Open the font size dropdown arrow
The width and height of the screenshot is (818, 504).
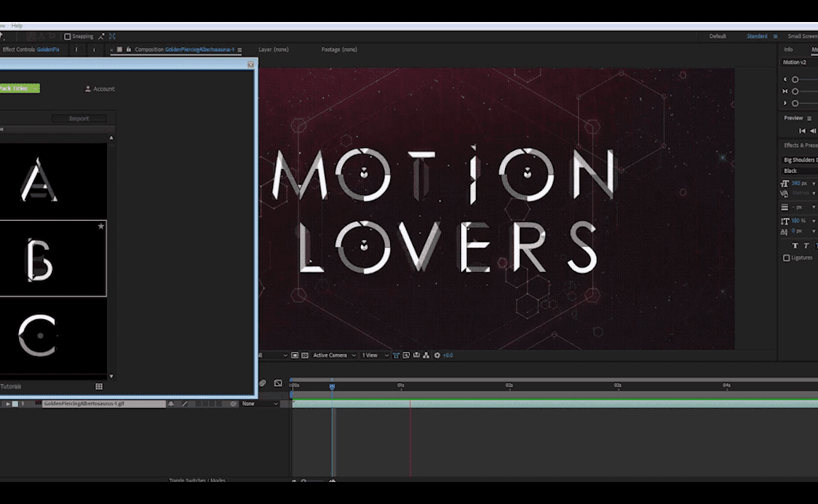(814, 184)
